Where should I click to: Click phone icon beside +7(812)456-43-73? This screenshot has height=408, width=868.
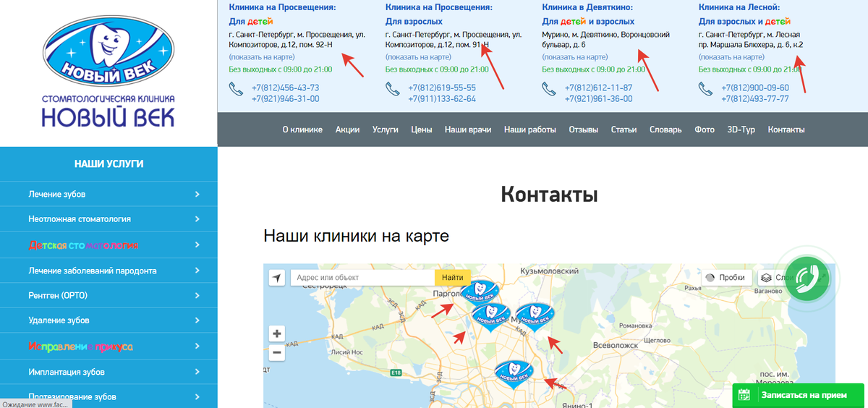236,89
